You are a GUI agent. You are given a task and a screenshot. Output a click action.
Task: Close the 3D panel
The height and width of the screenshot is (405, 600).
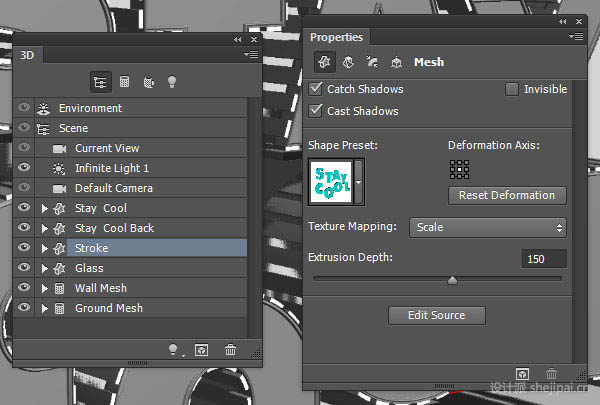254,39
